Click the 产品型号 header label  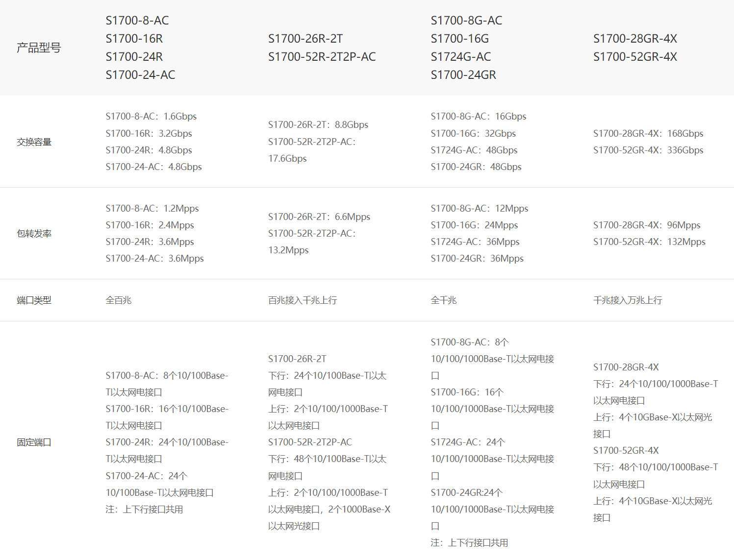click(39, 48)
